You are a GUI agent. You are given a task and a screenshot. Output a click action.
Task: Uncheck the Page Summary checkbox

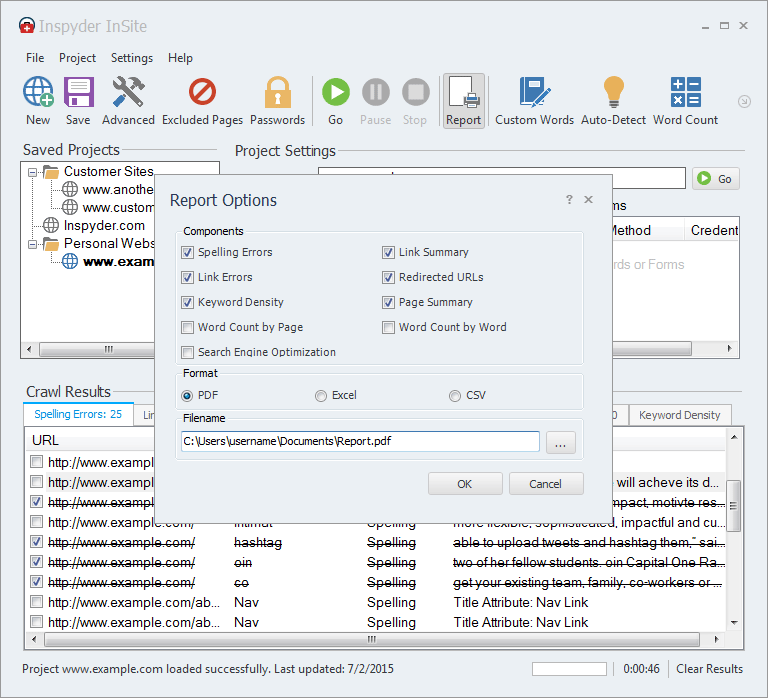coord(388,302)
